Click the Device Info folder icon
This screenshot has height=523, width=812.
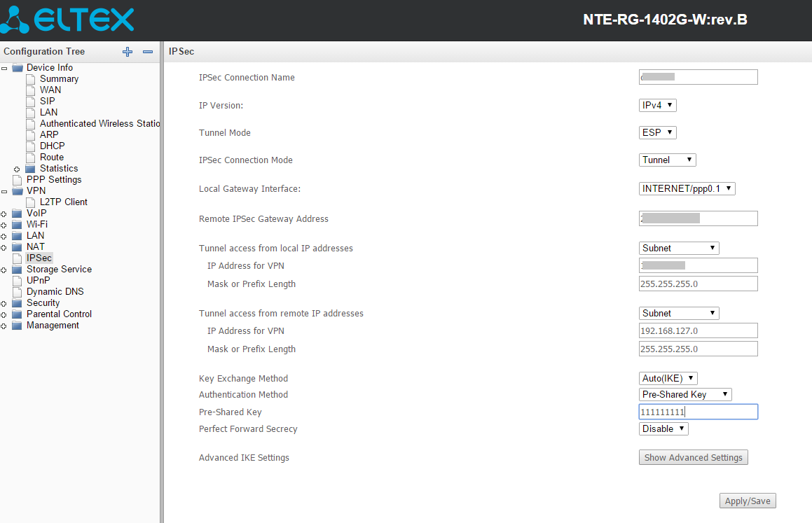(18, 68)
